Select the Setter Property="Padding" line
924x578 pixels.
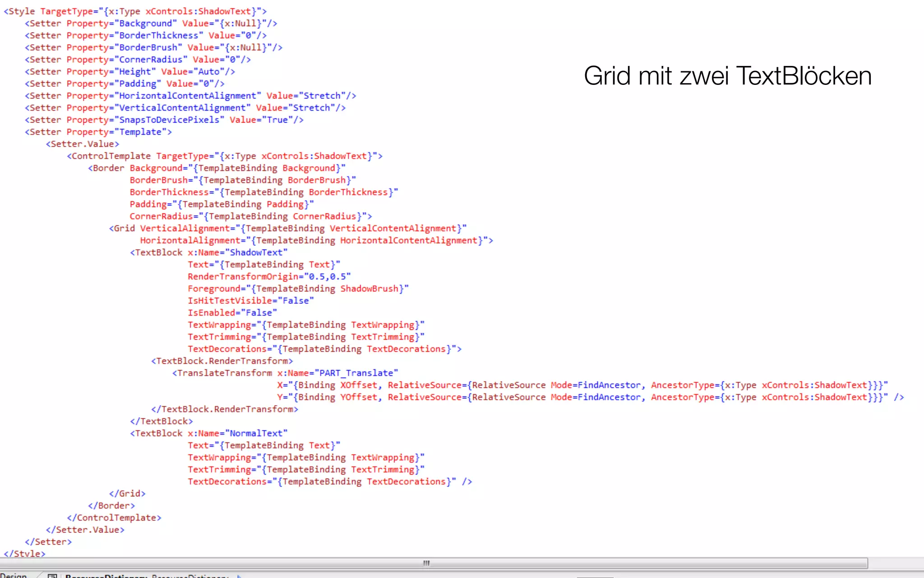coord(125,84)
